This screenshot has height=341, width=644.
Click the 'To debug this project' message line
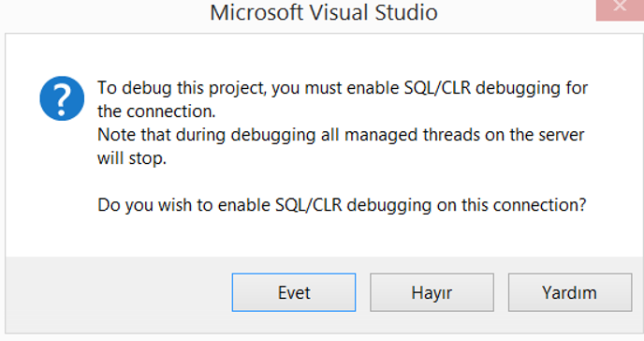click(x=343, y=88)
